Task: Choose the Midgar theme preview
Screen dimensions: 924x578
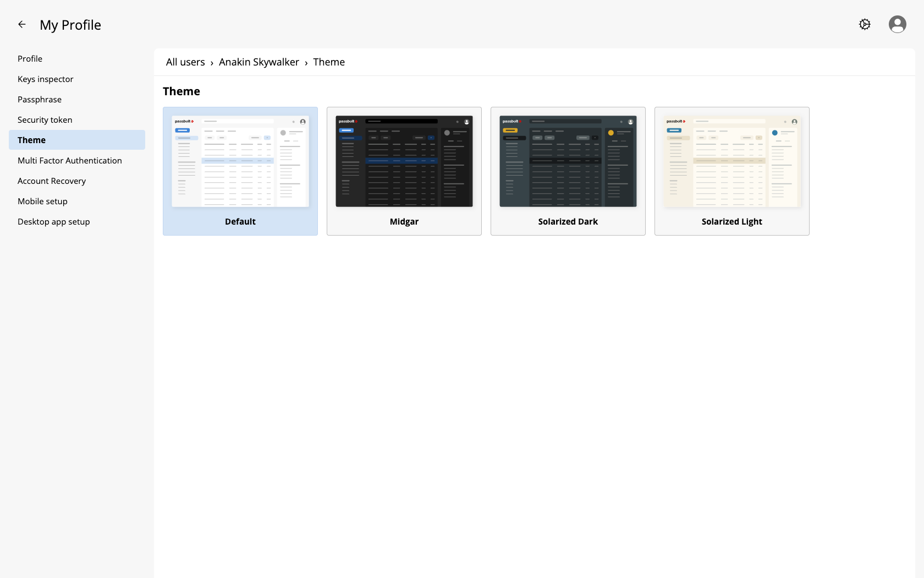Action: tap(404, 171)
